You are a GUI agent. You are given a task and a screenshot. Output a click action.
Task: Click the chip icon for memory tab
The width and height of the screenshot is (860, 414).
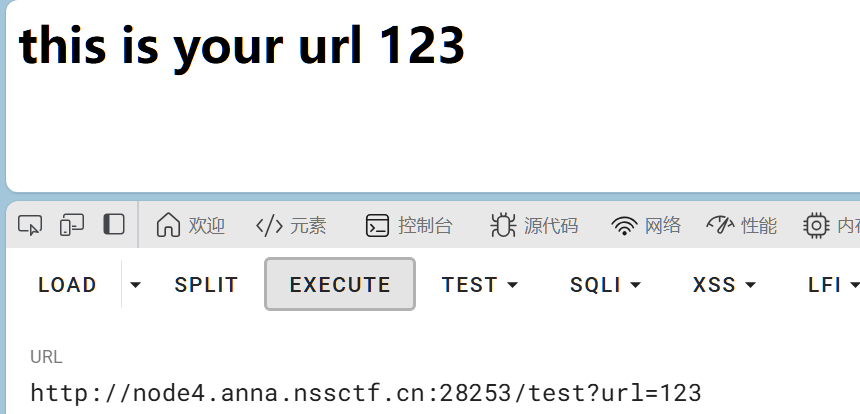point(817,225)
